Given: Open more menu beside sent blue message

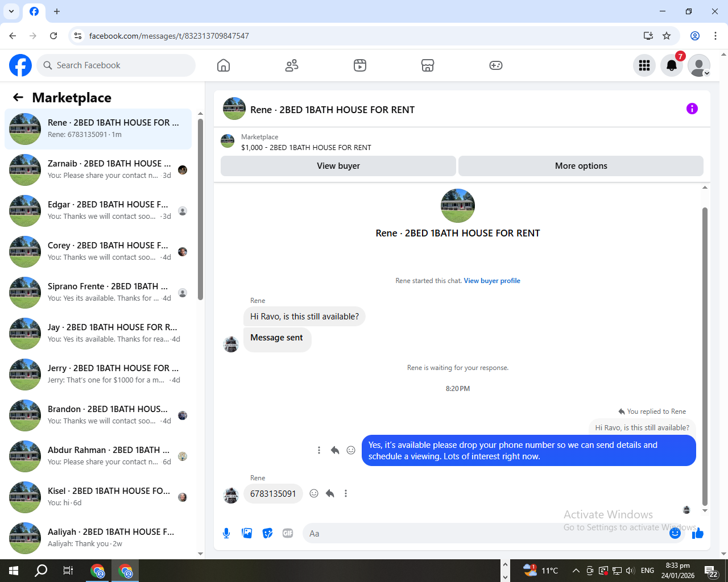Looking at the screenshot, I should pos(319,450).
